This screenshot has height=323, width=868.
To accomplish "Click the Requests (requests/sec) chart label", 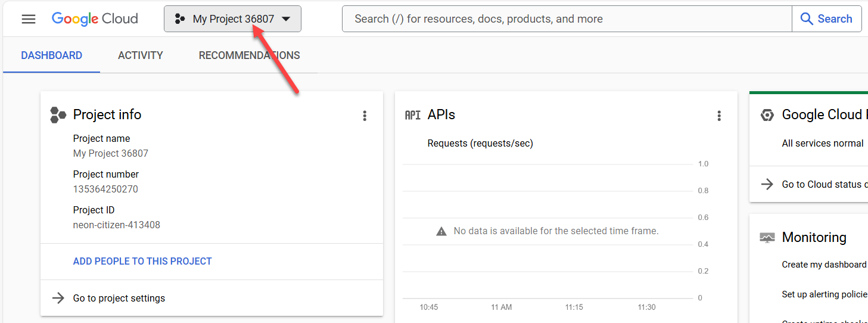I will coord(480,144).
